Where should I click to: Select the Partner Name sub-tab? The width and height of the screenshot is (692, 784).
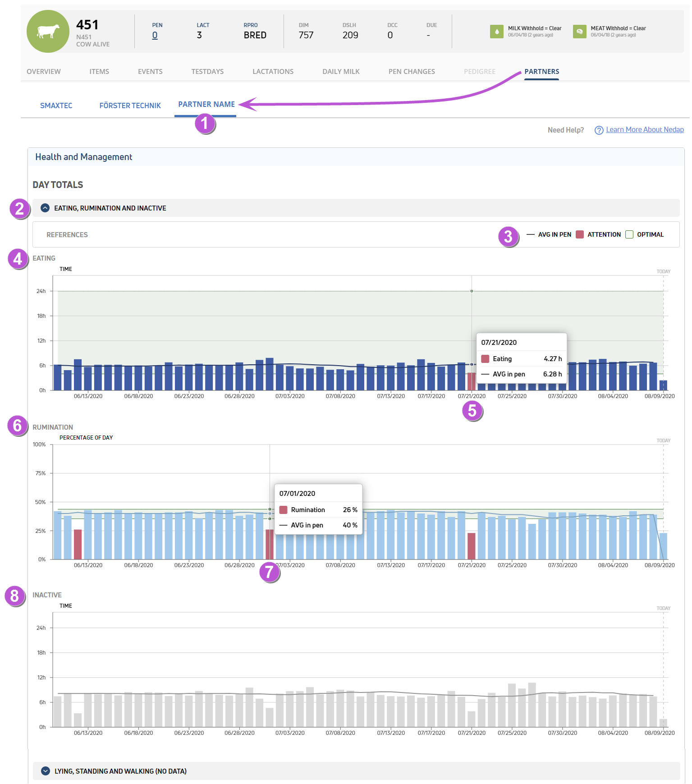206,104
